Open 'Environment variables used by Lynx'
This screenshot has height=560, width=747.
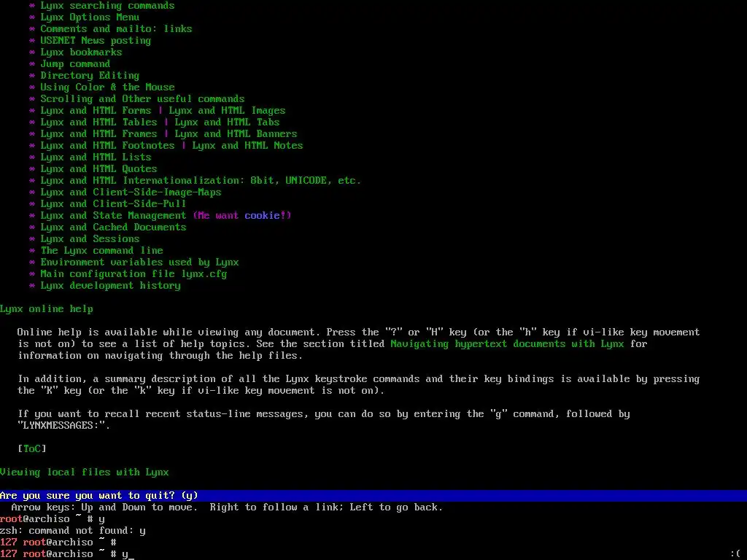point(139,262)
